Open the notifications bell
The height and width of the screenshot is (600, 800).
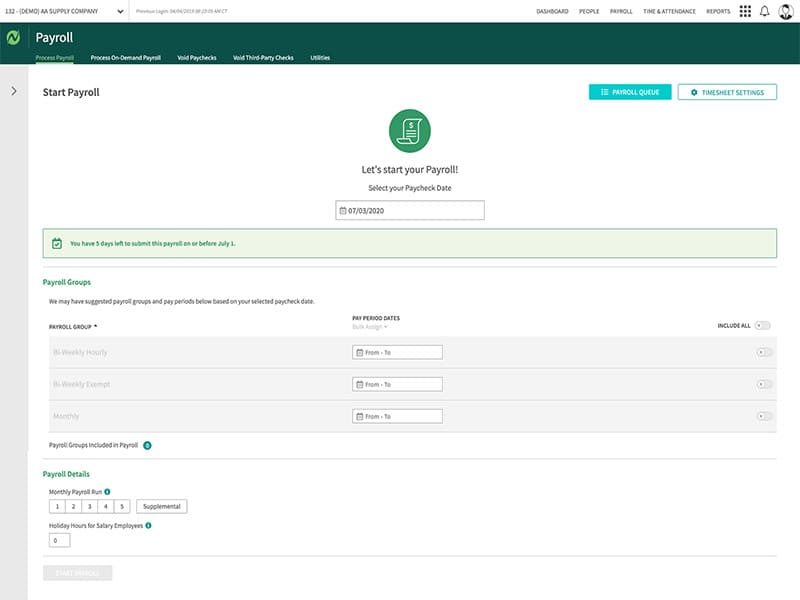tap(765, 11)
